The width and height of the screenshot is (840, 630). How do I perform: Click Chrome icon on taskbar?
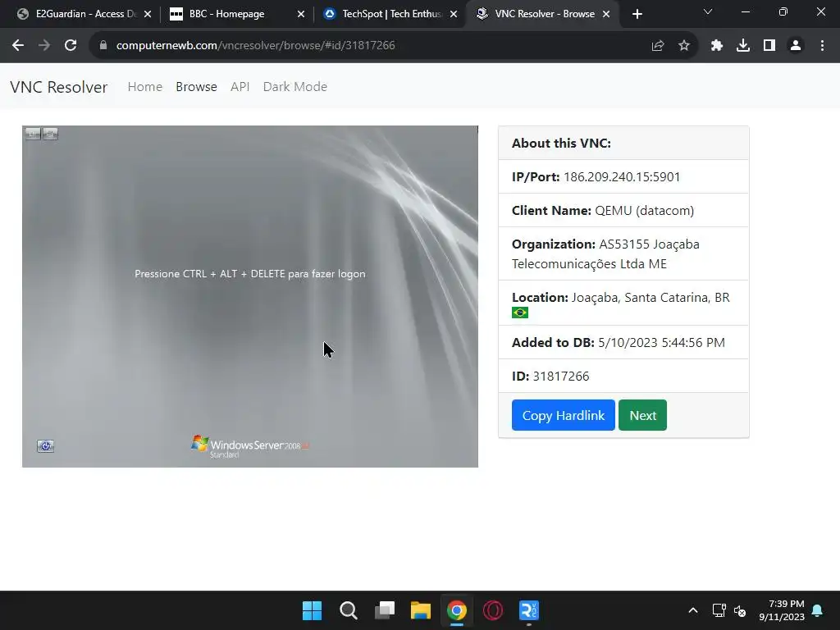[x=457, y=610]
